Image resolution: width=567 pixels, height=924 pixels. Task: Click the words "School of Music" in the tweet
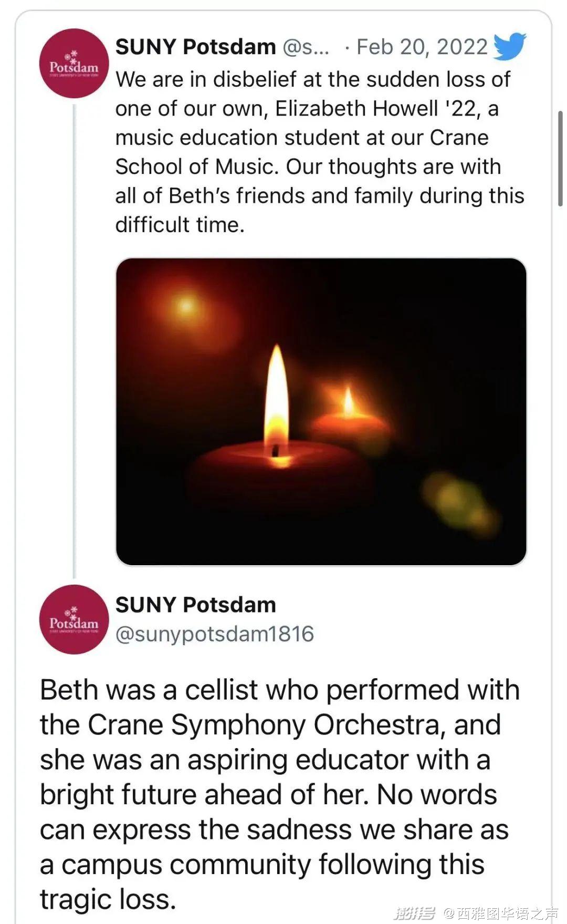195,167
